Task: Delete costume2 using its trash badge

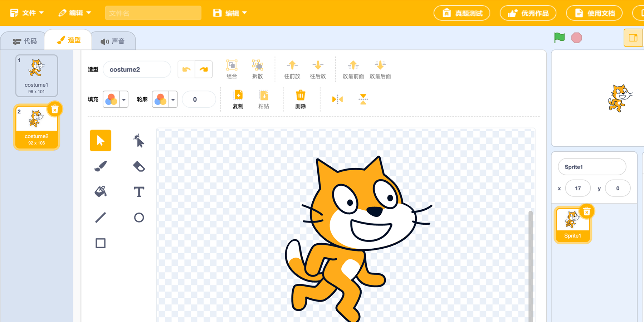Action: click(x=55, y=109)
